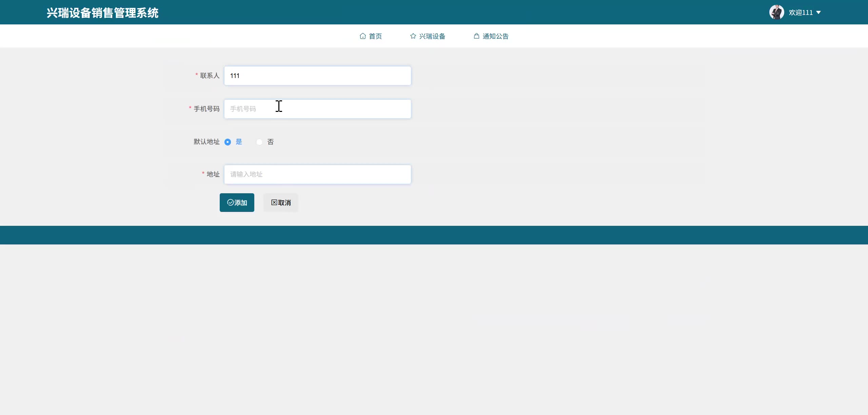Click into the 手机号码 input field

click(x=317, y=109)
